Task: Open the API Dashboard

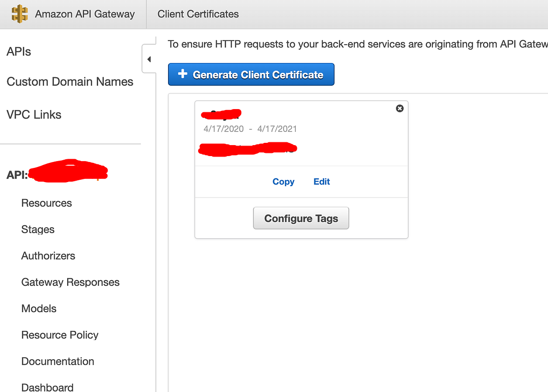Action: [47, 387]
